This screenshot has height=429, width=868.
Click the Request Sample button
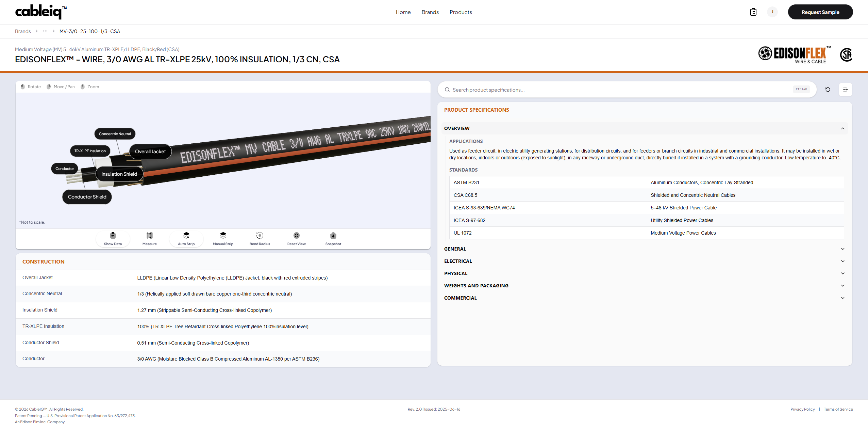(x=820, y=12)
